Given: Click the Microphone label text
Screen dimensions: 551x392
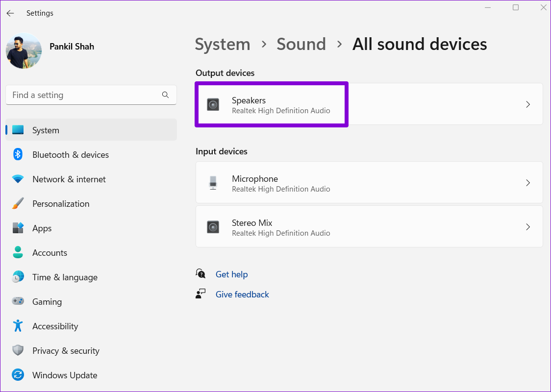Looking at the screenshot, I should coord(255,179).
